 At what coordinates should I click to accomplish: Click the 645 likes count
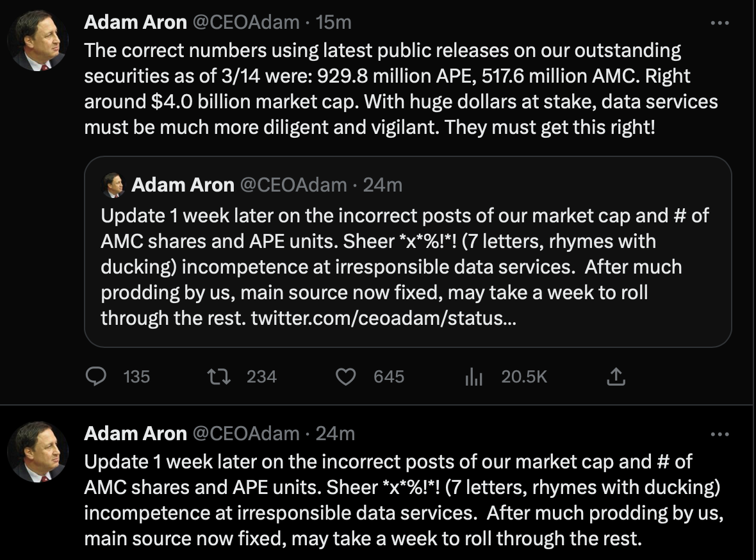pyautogui.click(x=389, y=376)
